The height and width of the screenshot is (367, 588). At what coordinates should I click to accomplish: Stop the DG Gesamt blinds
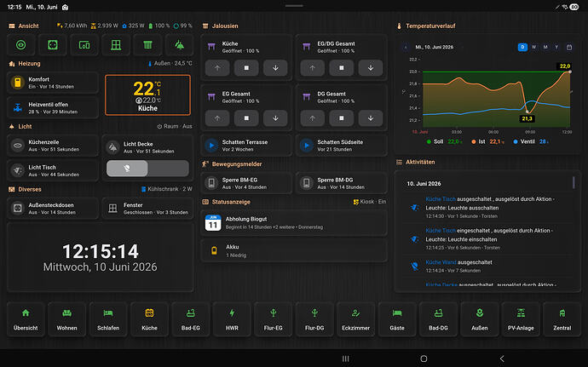tap(341, 118)
